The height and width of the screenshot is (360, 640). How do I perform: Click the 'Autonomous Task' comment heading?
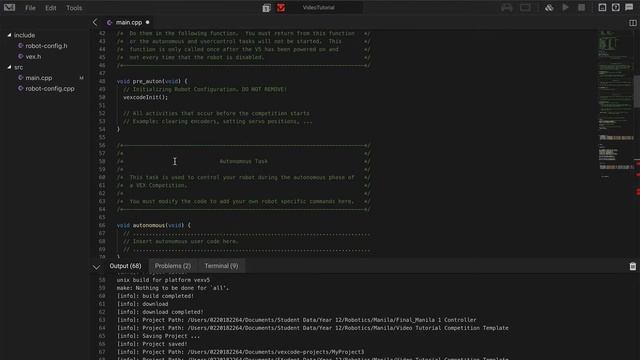[243, 161]
